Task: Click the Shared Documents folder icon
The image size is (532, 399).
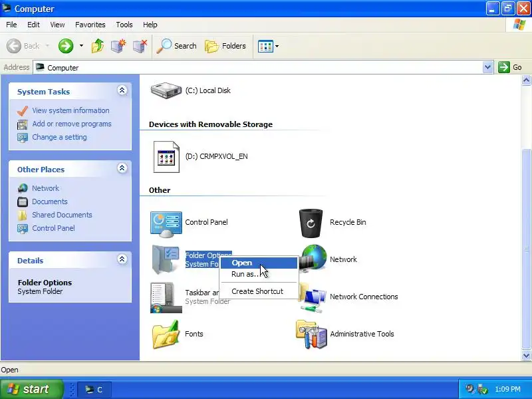Action: click(23, 215)
